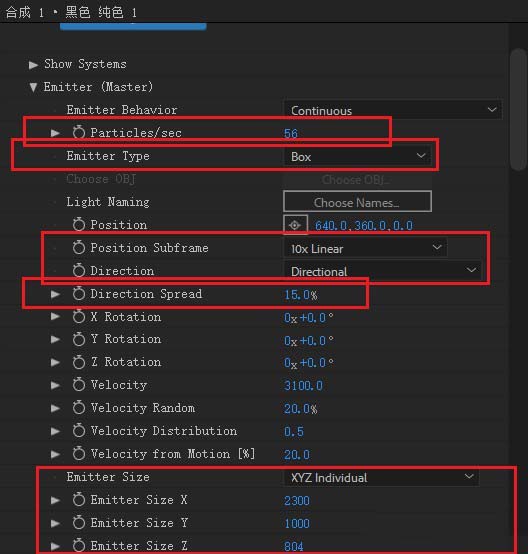
Task: Click the Direction Spread value 15.0%
Action: pyautogui.click(x=301, y=294)
